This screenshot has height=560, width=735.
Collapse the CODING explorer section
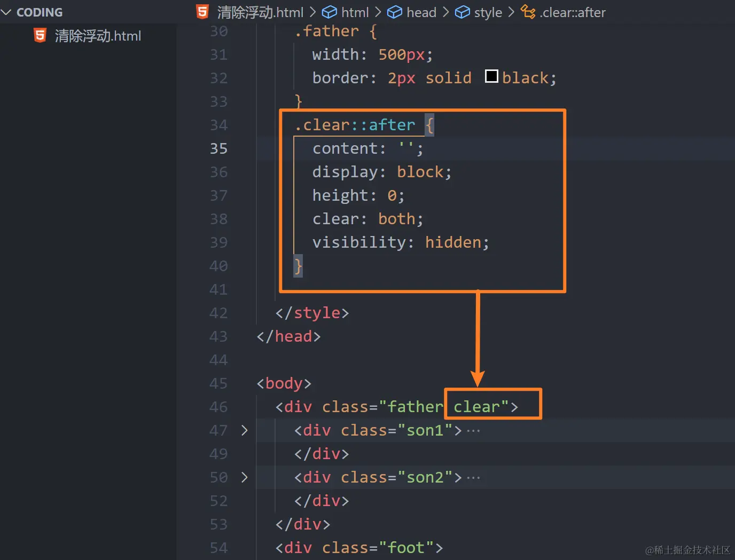[6, 12]
